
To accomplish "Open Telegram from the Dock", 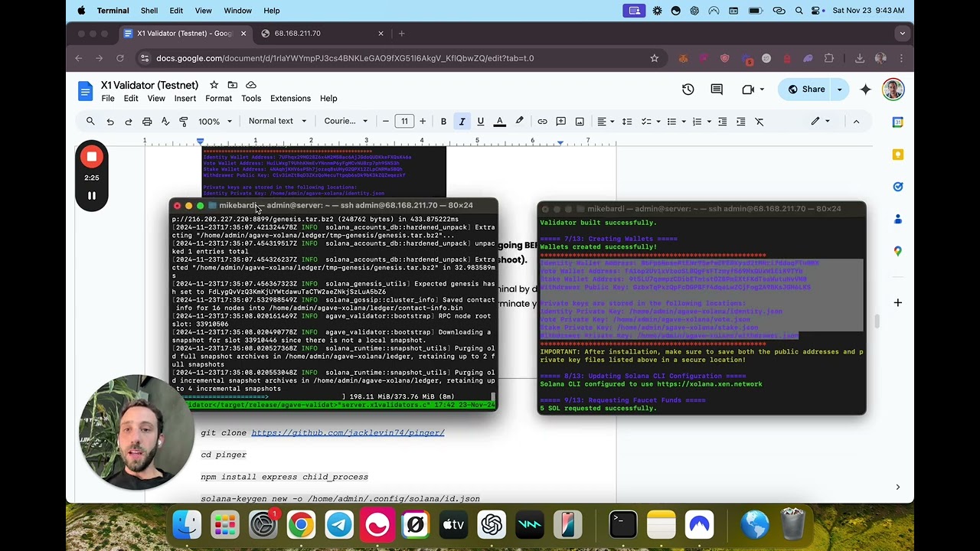I will [339, 525].
